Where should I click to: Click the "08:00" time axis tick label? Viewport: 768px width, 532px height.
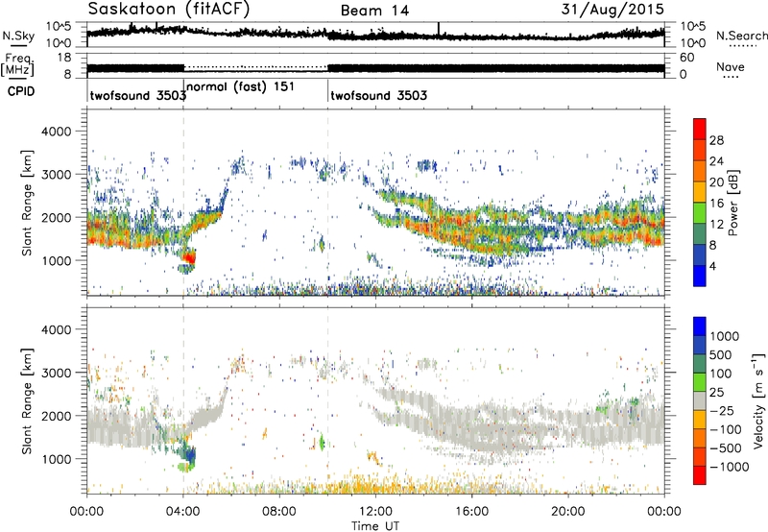[x=279, y=512]
